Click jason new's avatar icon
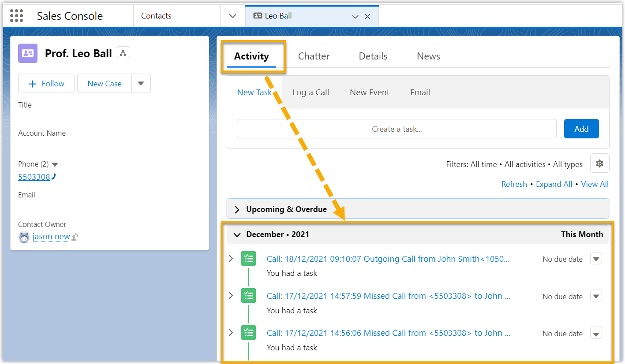Screen dimensions: 625x364 pos(24,237)
